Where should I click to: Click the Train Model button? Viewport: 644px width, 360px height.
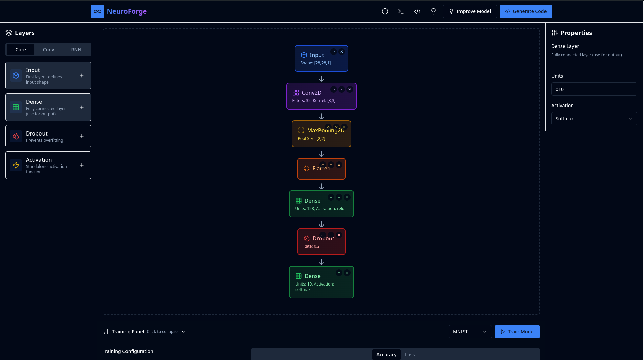coord(517,332)
